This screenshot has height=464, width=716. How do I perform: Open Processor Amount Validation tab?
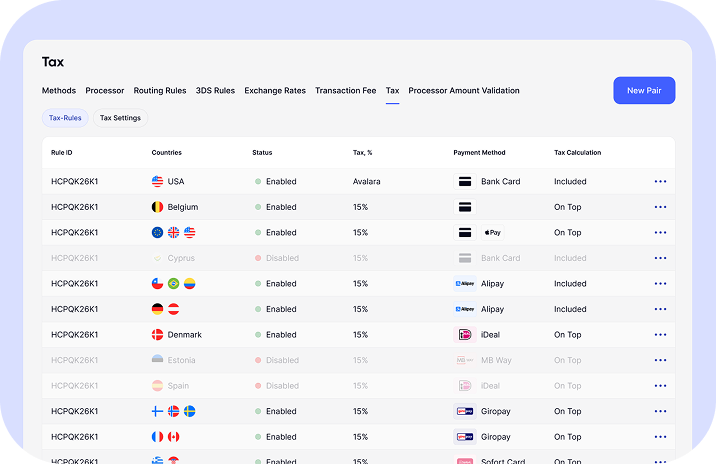464,90
